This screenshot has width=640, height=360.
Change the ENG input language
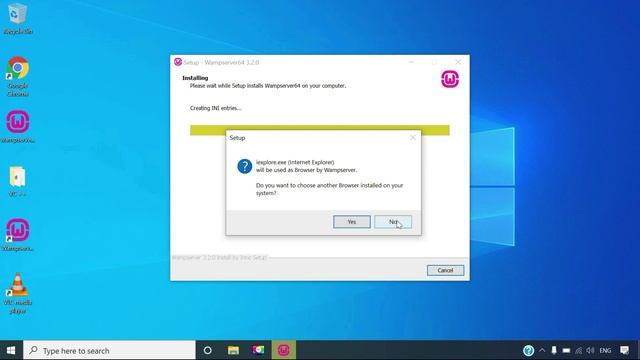(605, 350)
